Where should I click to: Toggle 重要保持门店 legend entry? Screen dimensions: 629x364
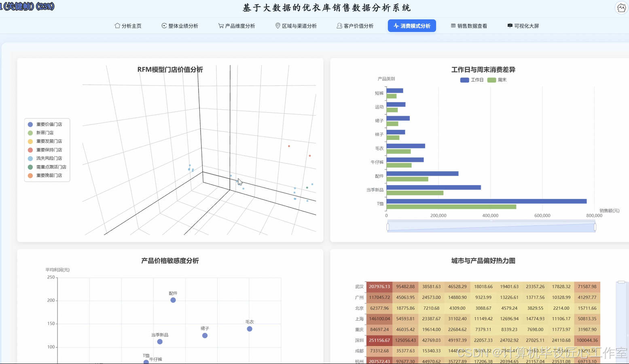pos(45,150)
